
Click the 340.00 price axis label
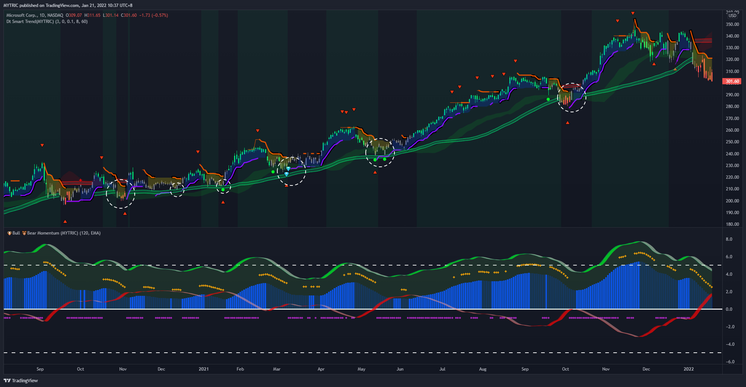pyautogui.click(x=732, y=36)
